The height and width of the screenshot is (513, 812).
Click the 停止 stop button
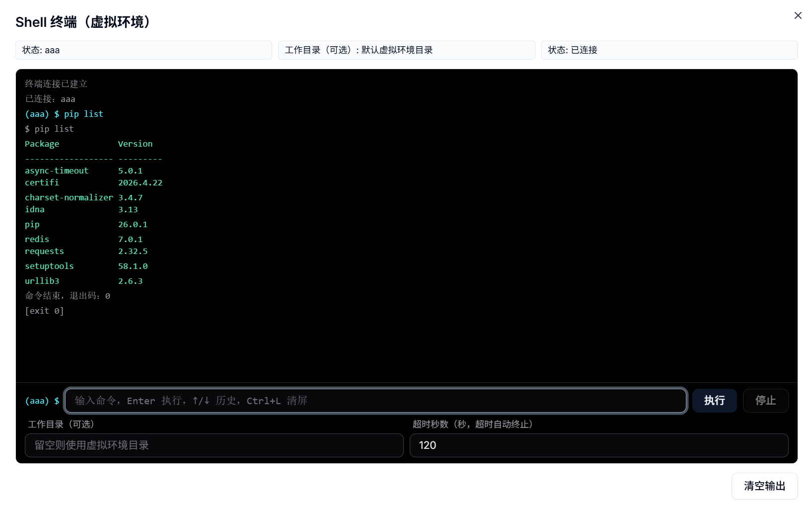click(x=765, y=401)
